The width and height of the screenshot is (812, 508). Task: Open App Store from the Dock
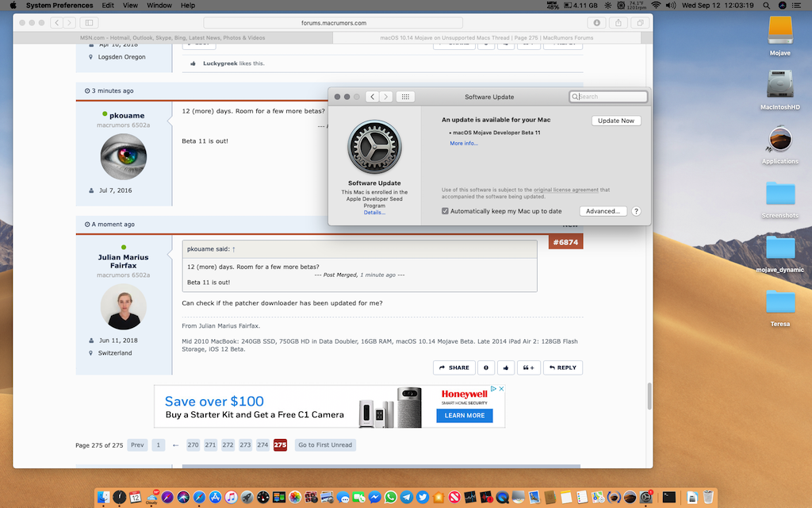click(x=215, y=497)
